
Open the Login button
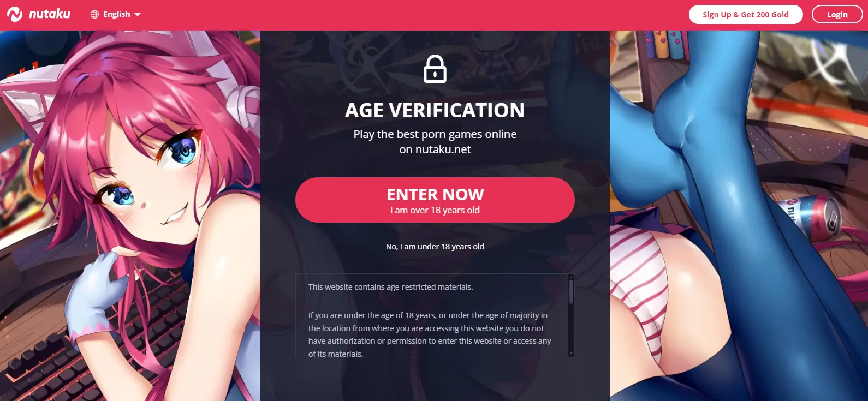(x=837, y=15)
